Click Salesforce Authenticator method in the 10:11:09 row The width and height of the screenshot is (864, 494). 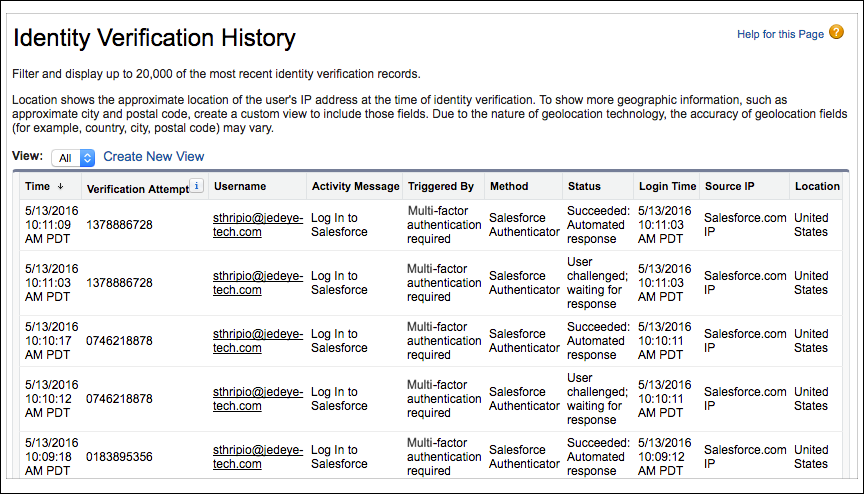[524, 225]
